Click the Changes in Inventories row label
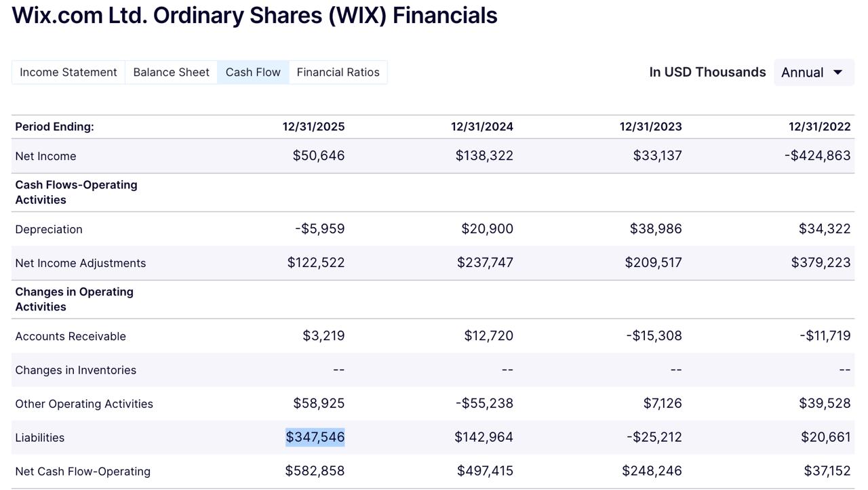The image size is (868, 490). pyautogui.click(x=76, y=371)
